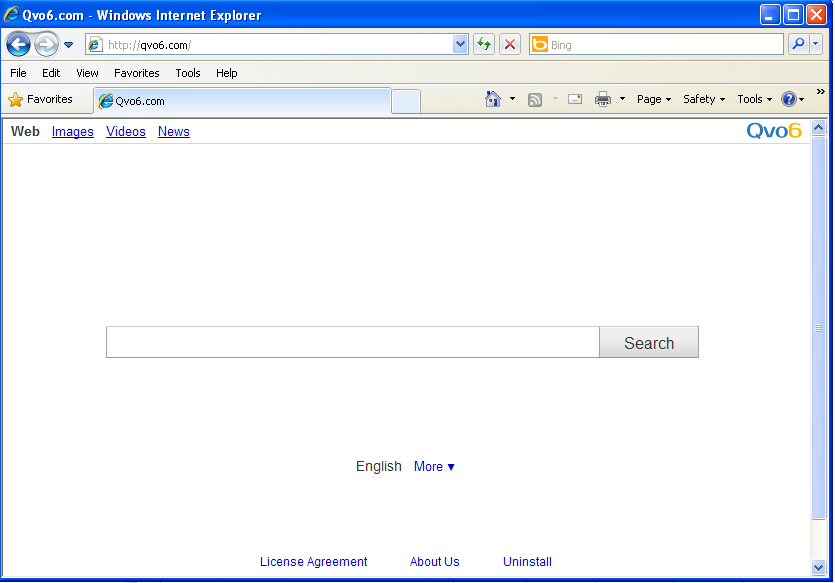Click the Home house icon

coord(493,99)
